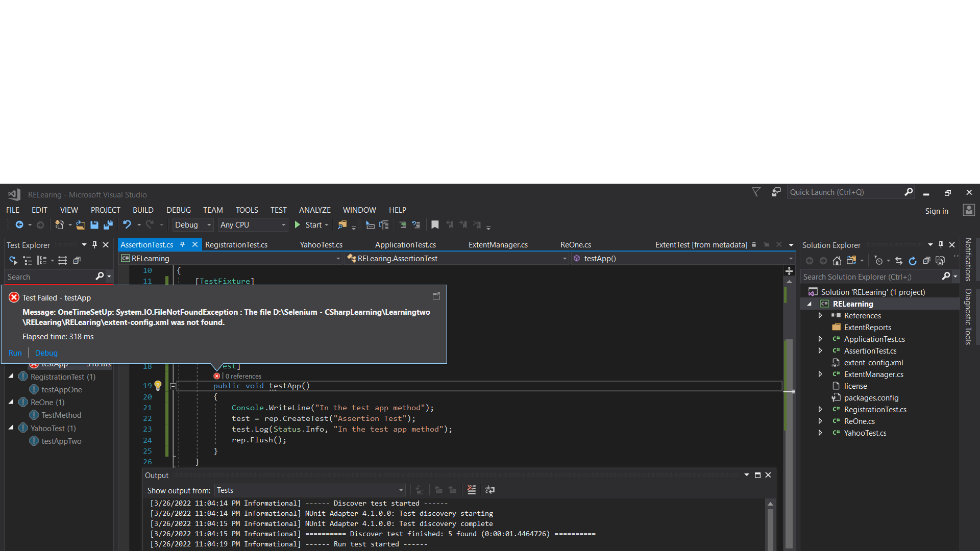Collapse the testApp method outlining box
This screenshot has height=551, width=980.
[173, 386]
